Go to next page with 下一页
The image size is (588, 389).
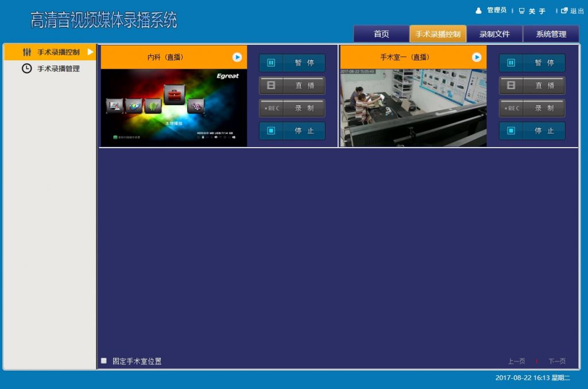pos(556,361)
